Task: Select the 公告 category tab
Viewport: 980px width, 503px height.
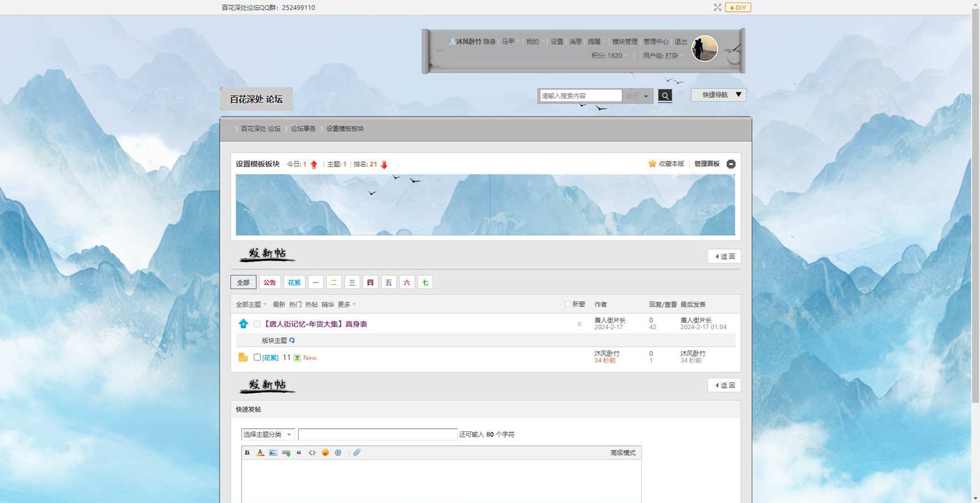Action: coord(269,282)
